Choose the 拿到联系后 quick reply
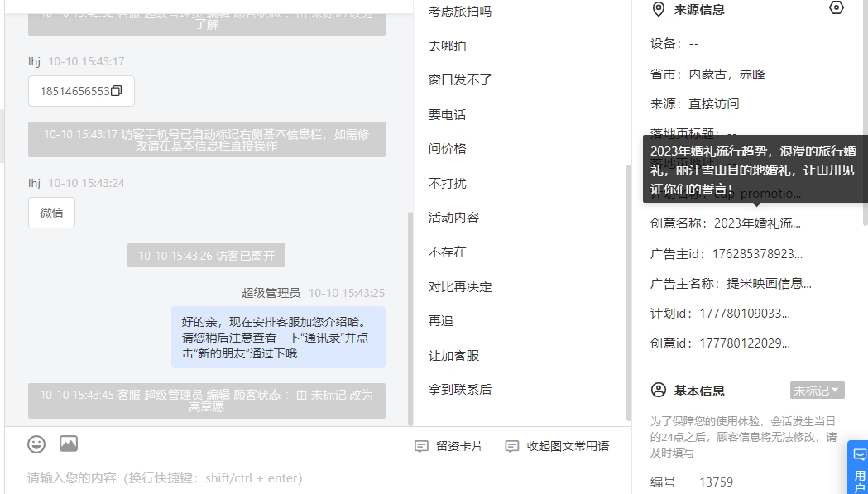 [460, 390]
